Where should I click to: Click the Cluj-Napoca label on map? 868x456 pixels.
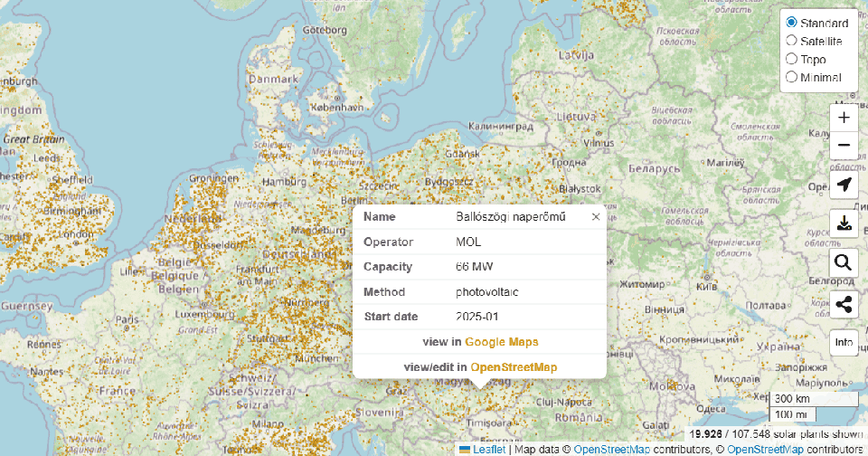pyautogui.click(x=563, y=402)
